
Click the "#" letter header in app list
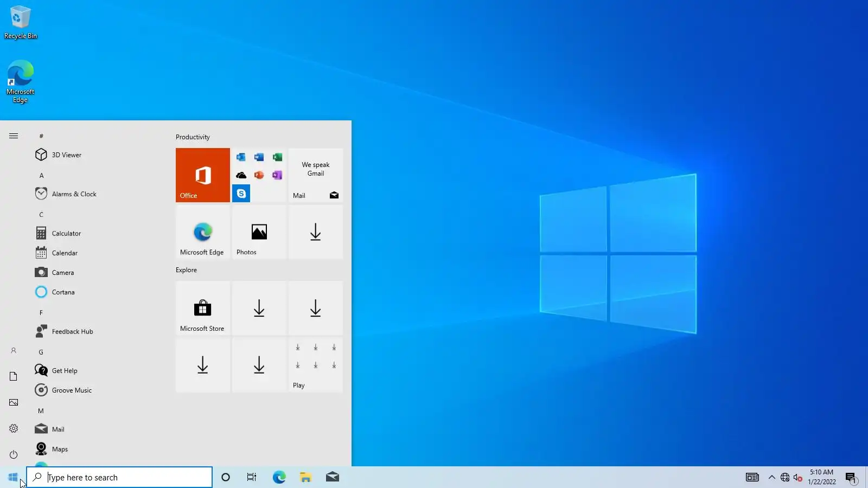(41, 136)
